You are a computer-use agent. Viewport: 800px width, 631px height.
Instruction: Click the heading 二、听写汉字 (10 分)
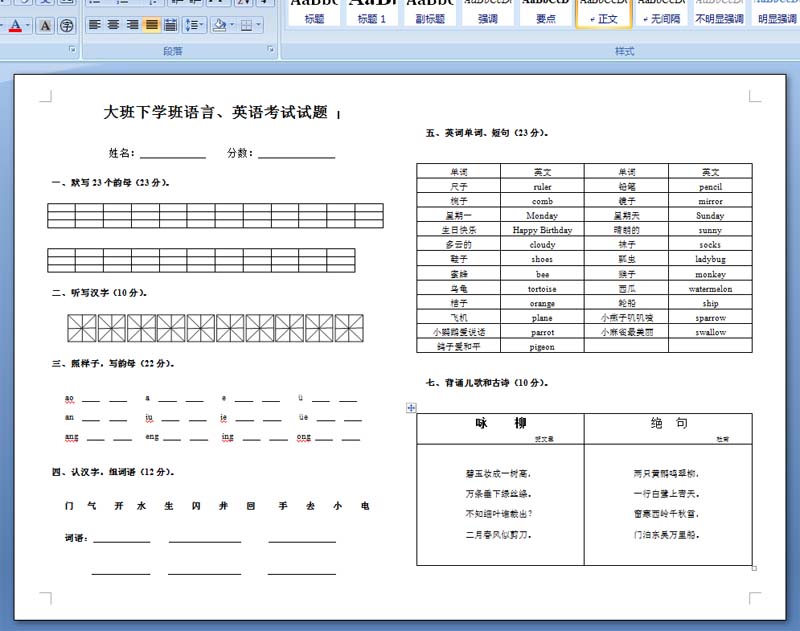pyautogui.click(x=99, y=293)
